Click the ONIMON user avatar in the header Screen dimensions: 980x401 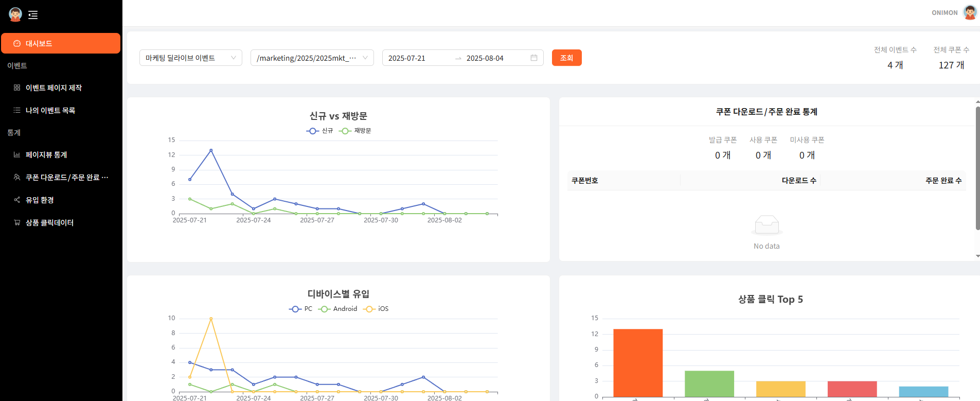[x=970, y=12]
